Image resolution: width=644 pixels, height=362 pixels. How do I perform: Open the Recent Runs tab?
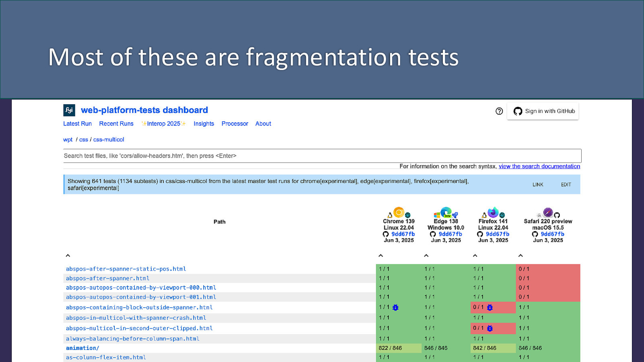[116, 124]
